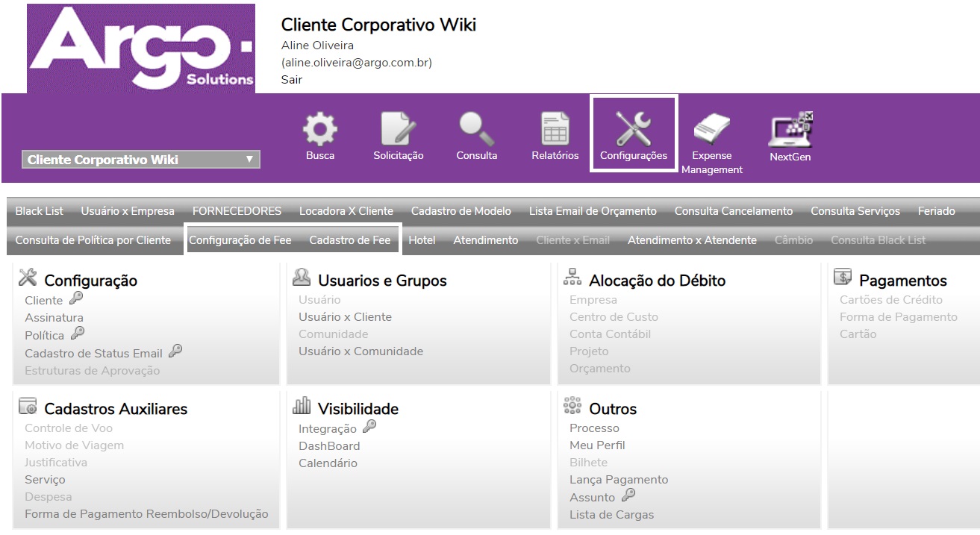Viewport: 980px width, 535px height.
Task: Click the highlighted Configurações tools icon
Action: point(633,134)
